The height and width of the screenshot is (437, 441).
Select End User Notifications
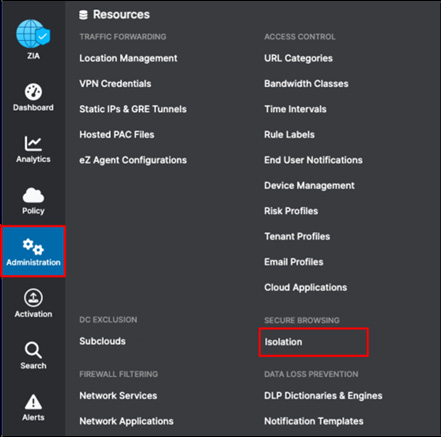pos(313,160)
